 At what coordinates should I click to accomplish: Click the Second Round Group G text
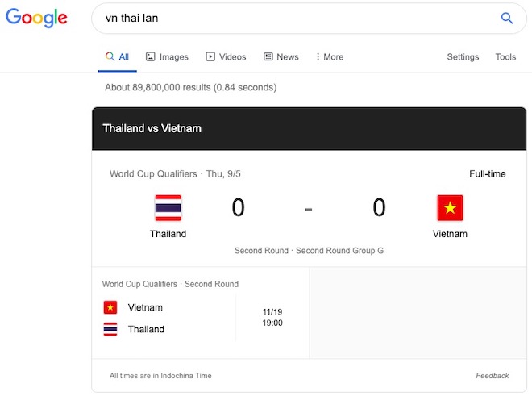(339, 251)
